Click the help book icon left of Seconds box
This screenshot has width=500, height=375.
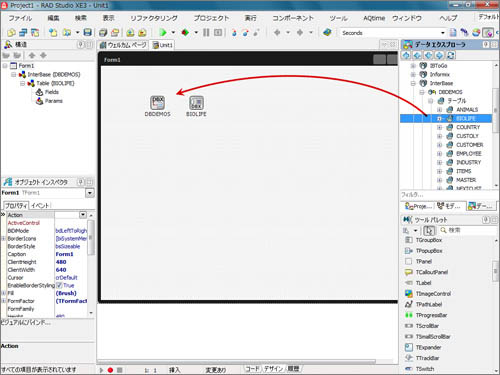pyautogui.click(x=327, y=32)
